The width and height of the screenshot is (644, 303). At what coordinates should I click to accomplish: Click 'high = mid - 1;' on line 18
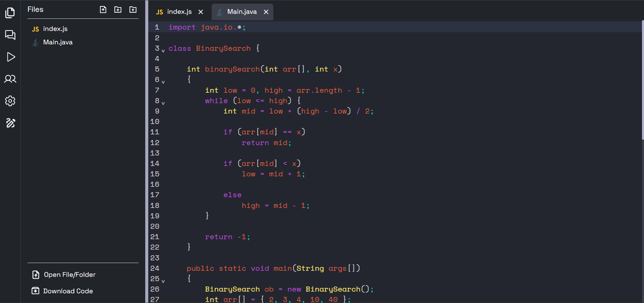(x=276, y=206)
